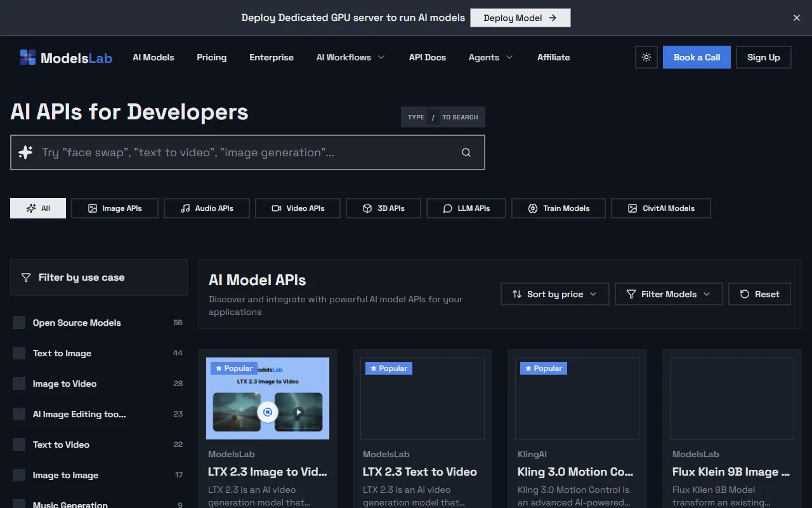The width and height of the screenshot is (812, 508).
Task: Dismiss the top banner with X icon
Action: 797,18
